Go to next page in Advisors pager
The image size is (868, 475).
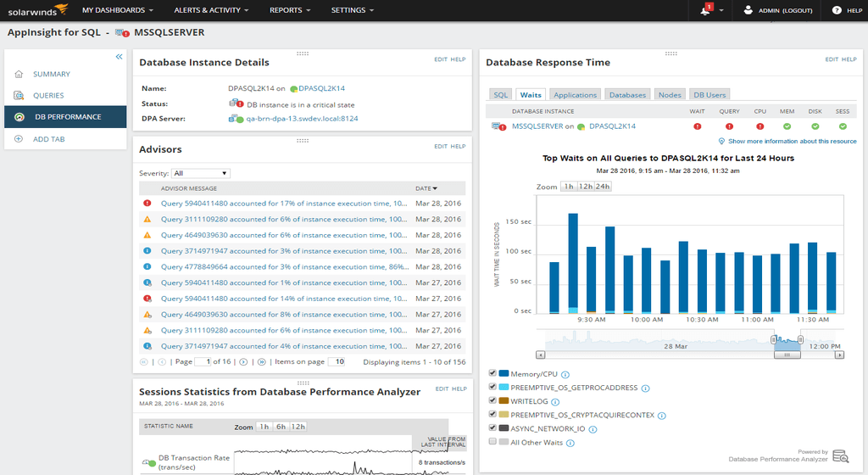click(243, 361)
